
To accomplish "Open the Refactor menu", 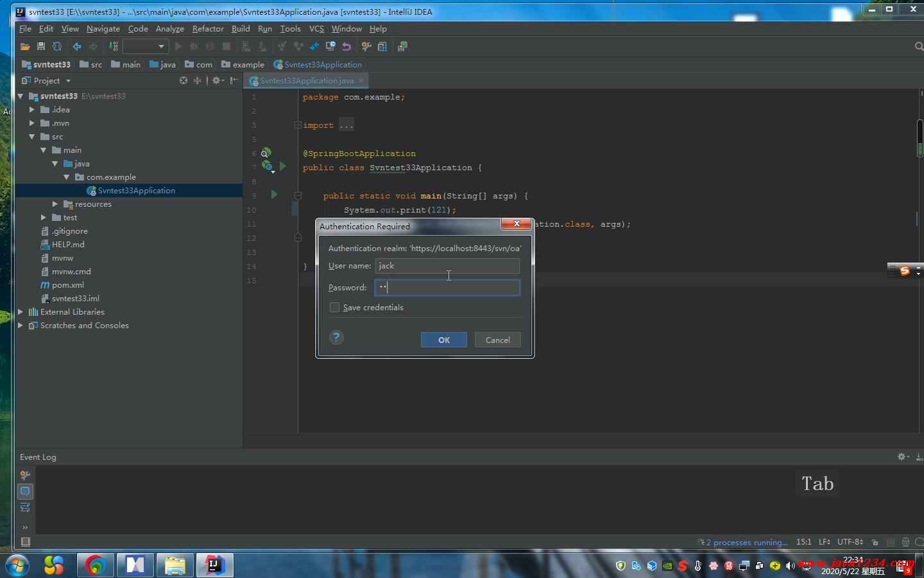I will [x=208, y=29].
